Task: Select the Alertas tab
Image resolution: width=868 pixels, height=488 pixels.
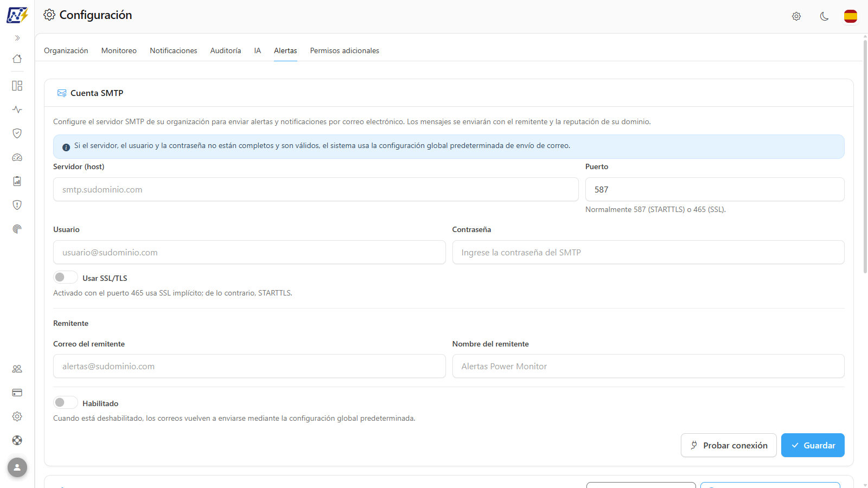Action: (285, 50)
